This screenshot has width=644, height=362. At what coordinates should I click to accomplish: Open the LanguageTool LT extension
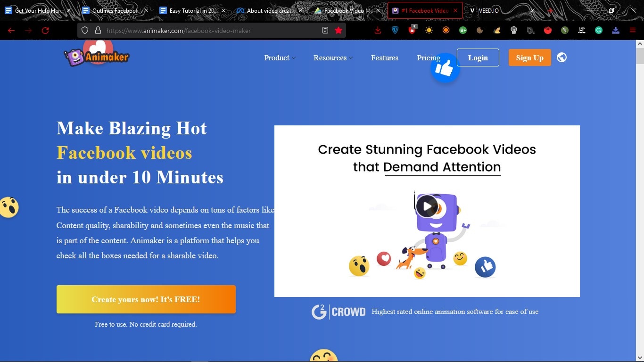[582, 31]
